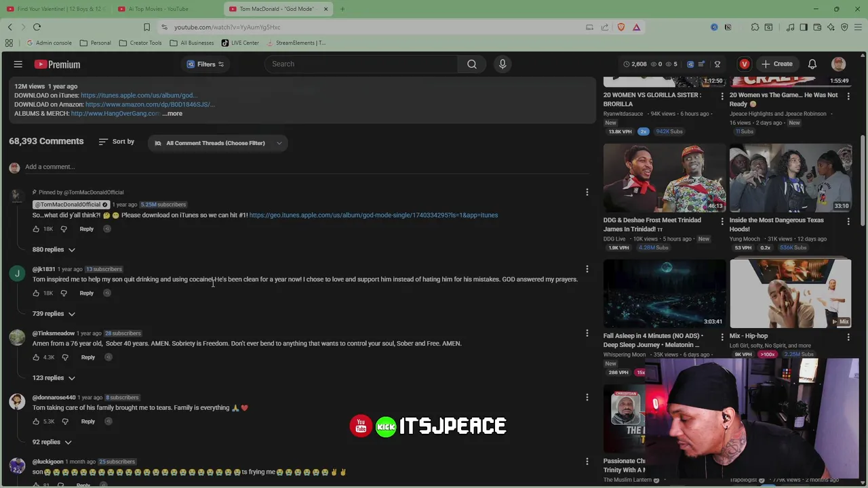Open site settings icon beside the URL
This screenshot has height=488, width=868.
164,27
